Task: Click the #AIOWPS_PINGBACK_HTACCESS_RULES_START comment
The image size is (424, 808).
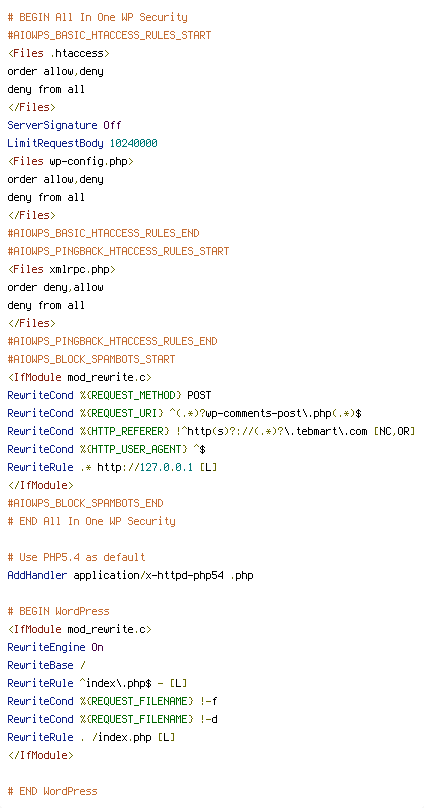Action: pyautogui.click(x=118, y=251)
